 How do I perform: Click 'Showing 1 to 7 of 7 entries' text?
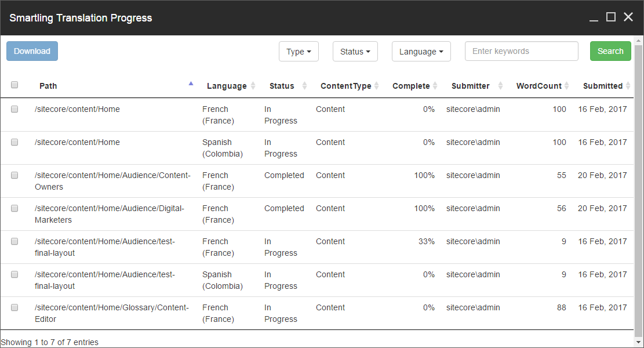point(50,342)
